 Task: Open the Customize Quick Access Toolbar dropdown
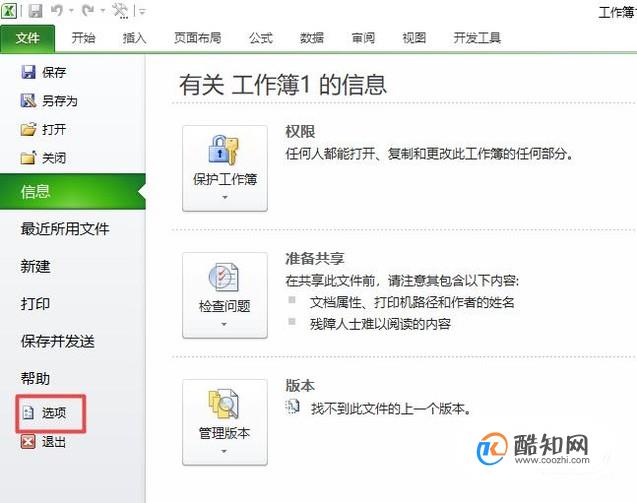[x=142, y=11]
